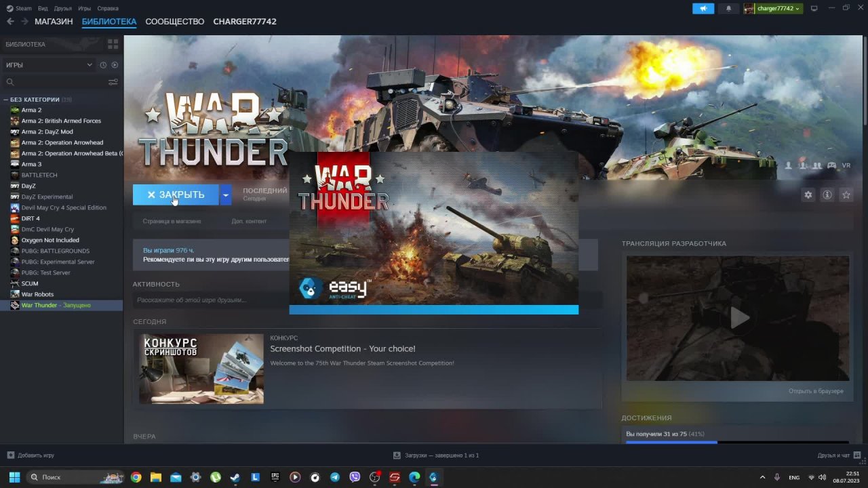Screen dimensions: 868x488
Task: Go to the МАГАЗИН tab
Action: click(54, 22)
